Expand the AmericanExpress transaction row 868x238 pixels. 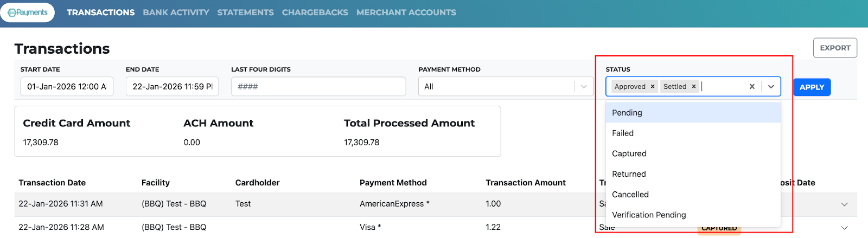[x=844, y=204]
